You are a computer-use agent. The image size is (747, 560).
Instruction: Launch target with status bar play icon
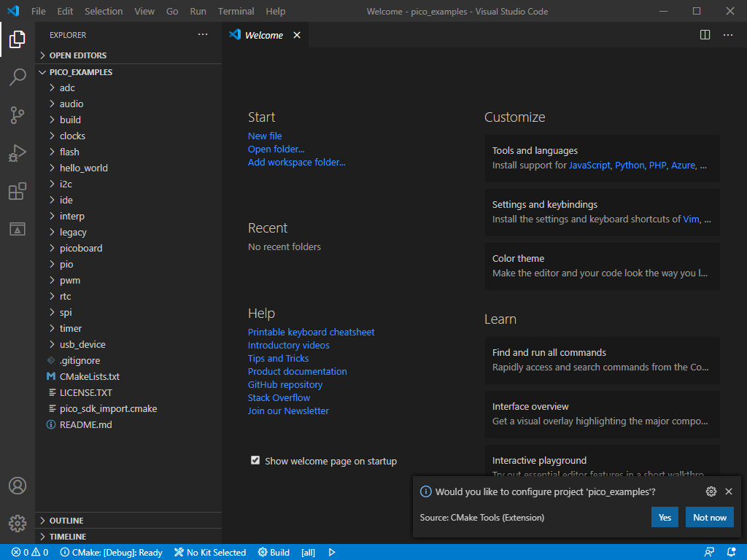click(332, 553)
